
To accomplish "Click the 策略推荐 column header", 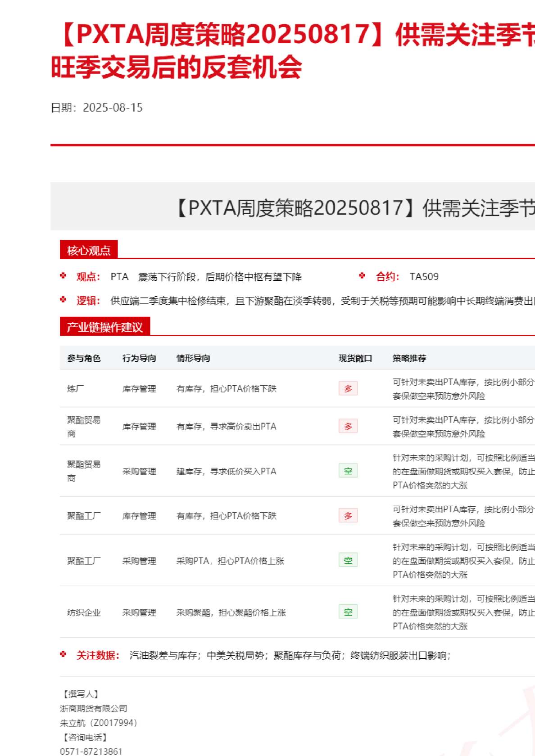I will (x=409, y=358).
